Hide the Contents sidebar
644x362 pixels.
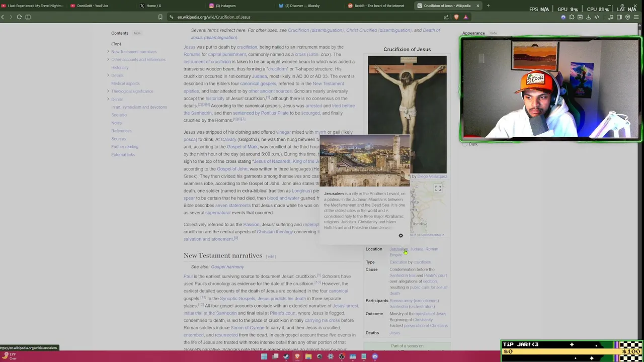(x=137, y=33)
